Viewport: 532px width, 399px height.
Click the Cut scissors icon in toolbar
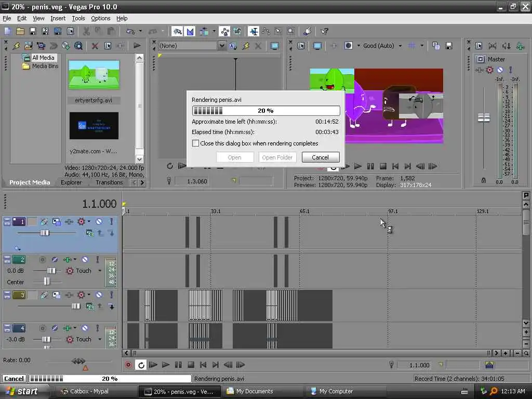tap(86, 32)
